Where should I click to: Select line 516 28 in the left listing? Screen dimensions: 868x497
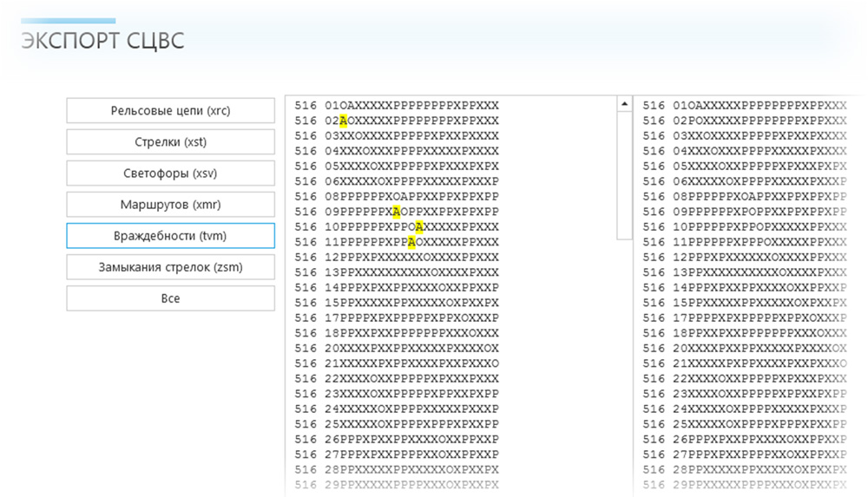[397, 470]
